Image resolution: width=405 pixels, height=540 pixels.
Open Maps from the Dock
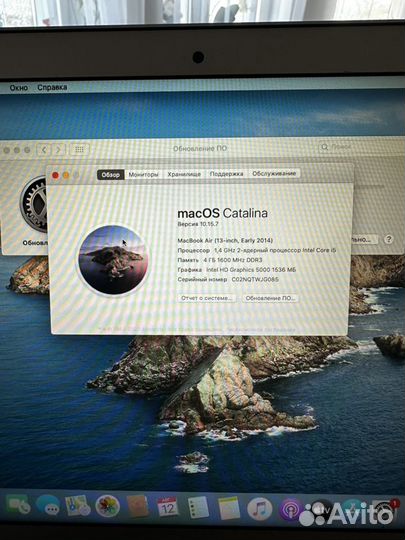(77, 506)
